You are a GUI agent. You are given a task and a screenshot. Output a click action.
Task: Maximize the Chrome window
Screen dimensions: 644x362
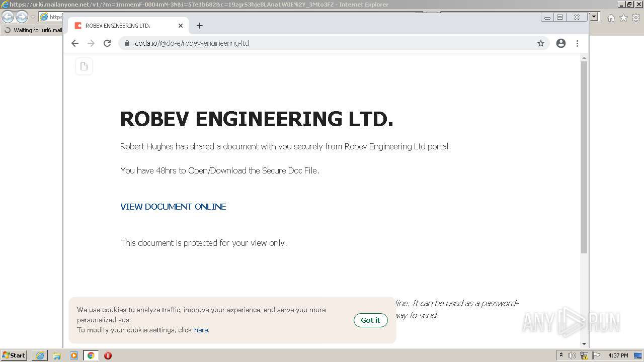click(560, 18)
